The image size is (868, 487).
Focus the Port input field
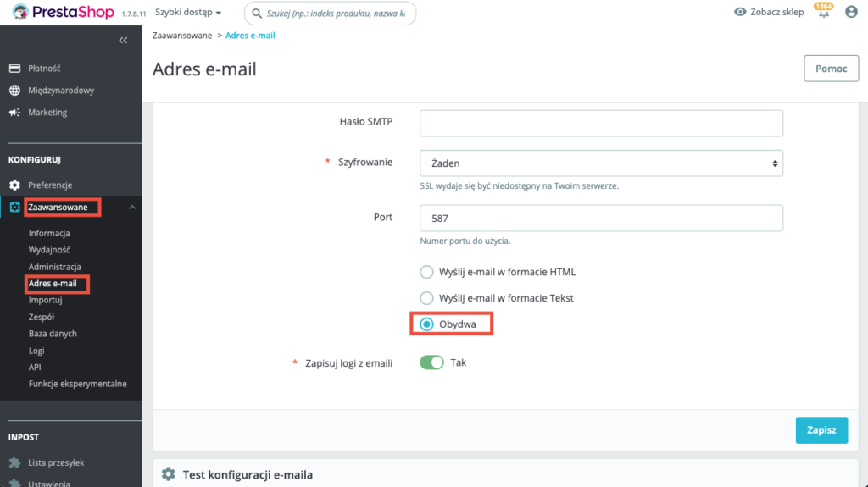pyautogui.click(x=601, y=218)
